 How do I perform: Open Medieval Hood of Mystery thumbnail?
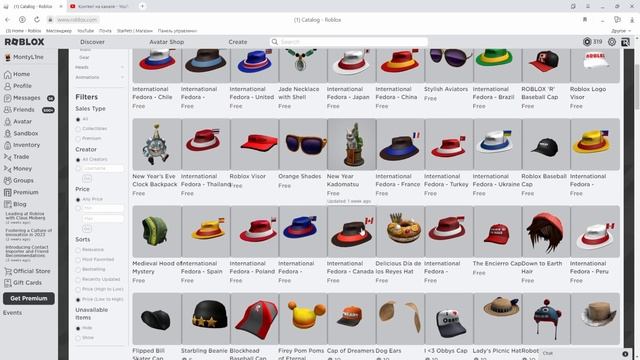point(157,231)
